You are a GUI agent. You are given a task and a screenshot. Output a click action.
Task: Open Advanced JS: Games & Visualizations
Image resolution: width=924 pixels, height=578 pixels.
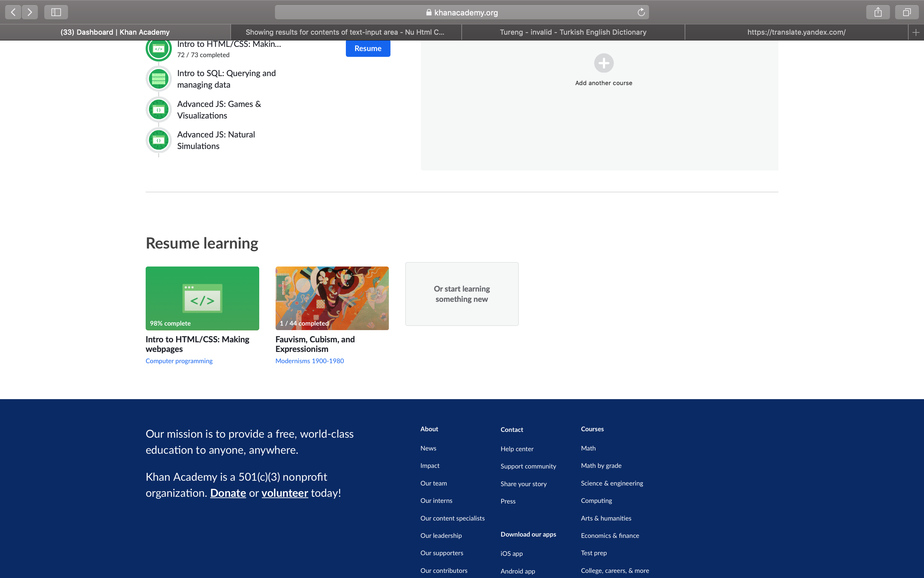(x=219, y=110)
